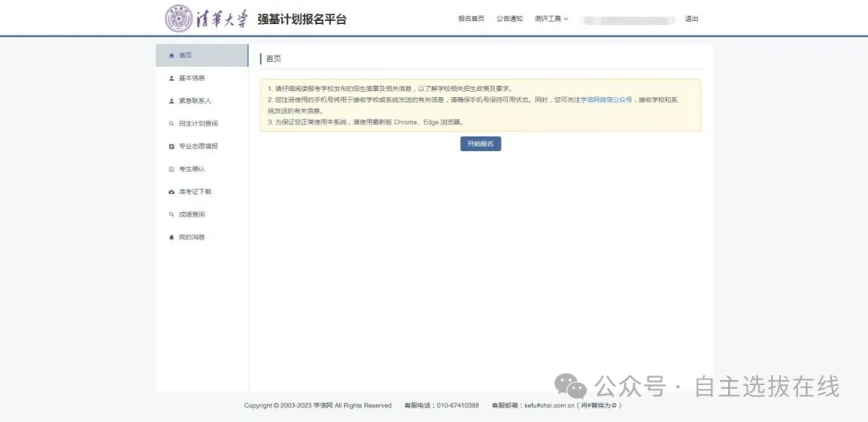Click the magnifier icon beside 成绩查询
Viewport: 868px width, 422px height.
point(171,215)
